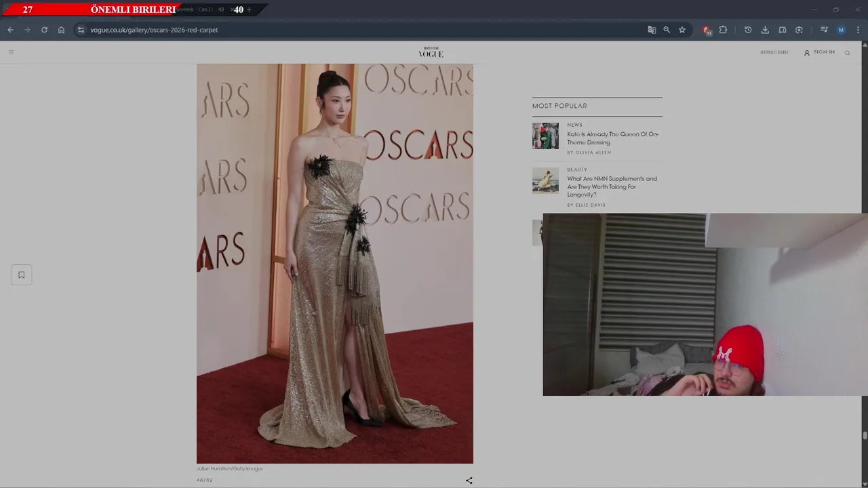Open the zoom level indicator
Image resolution: width=868 pixels, height=488 pixels.
pyautogui.click(x=667, y=30)
